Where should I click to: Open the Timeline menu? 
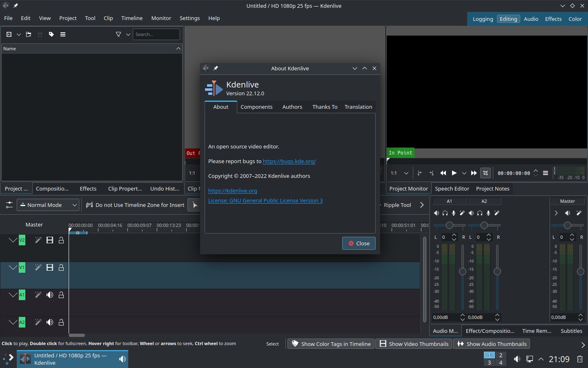(132, 18)
